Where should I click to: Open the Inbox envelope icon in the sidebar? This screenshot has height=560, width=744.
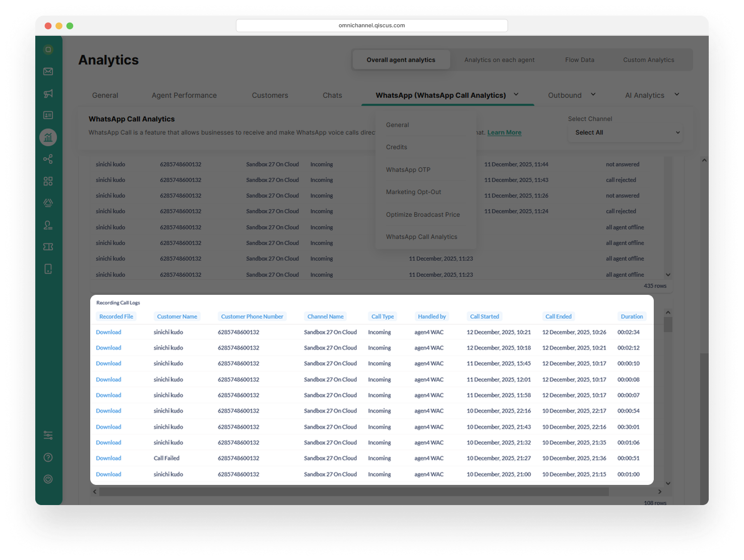tap(48, 72)
